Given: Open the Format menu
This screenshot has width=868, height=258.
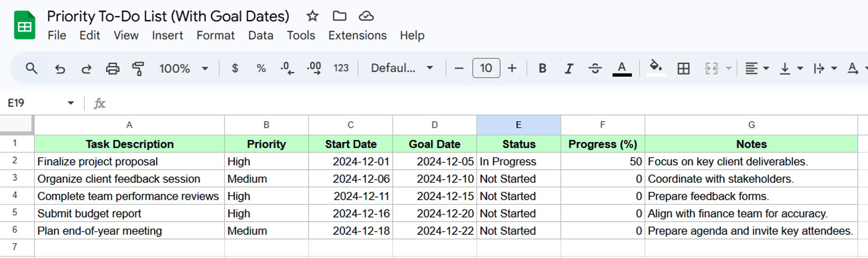Looking at the screenshot, I should pyautogui.click(x=215, y=35).
